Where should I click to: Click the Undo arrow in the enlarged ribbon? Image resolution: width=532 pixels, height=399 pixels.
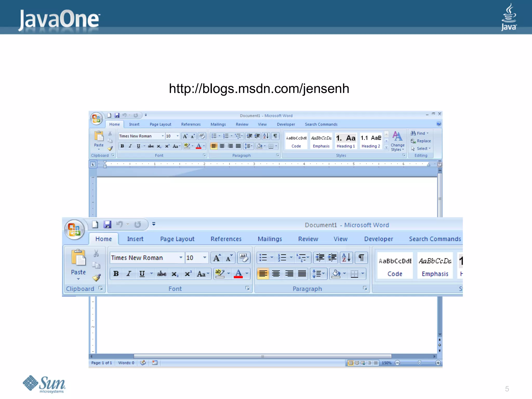tap(119, 224)
